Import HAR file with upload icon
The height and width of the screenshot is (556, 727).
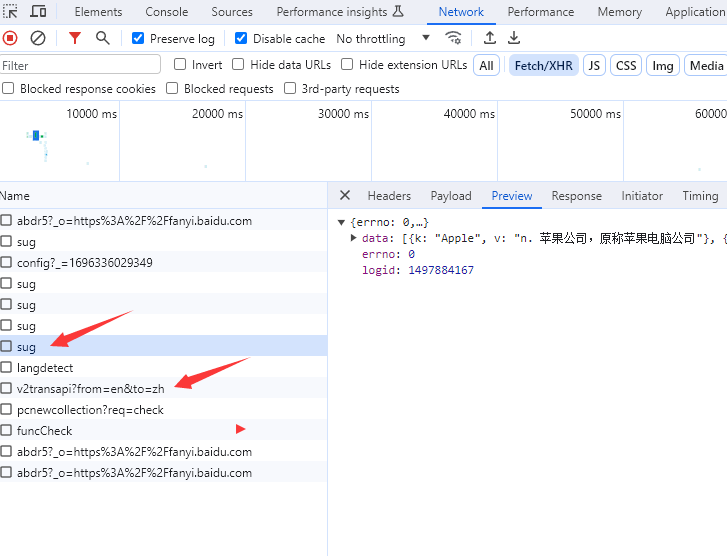pyautogui.click(x=489, y=38)
